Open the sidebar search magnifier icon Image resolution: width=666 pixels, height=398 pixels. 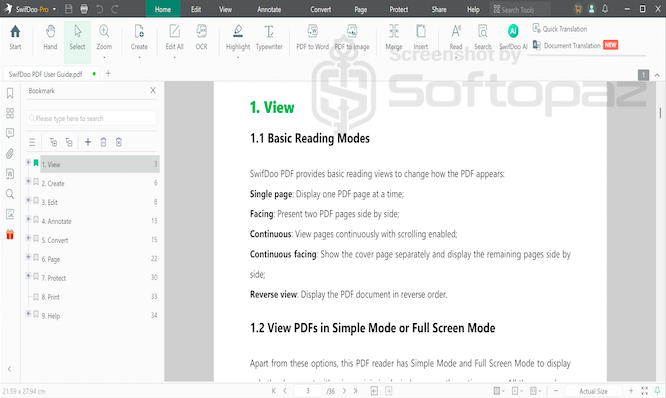tap(10, 194)
